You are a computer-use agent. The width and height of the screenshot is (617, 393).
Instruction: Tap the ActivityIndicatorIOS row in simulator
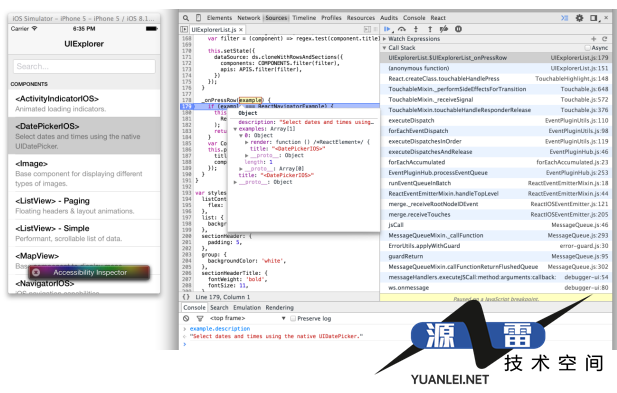coord(84,103)
